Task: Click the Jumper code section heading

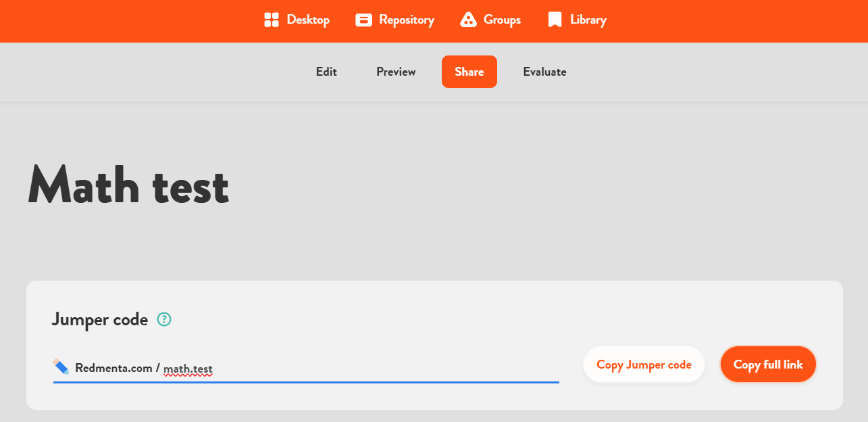Action: (x=100, y=319)
